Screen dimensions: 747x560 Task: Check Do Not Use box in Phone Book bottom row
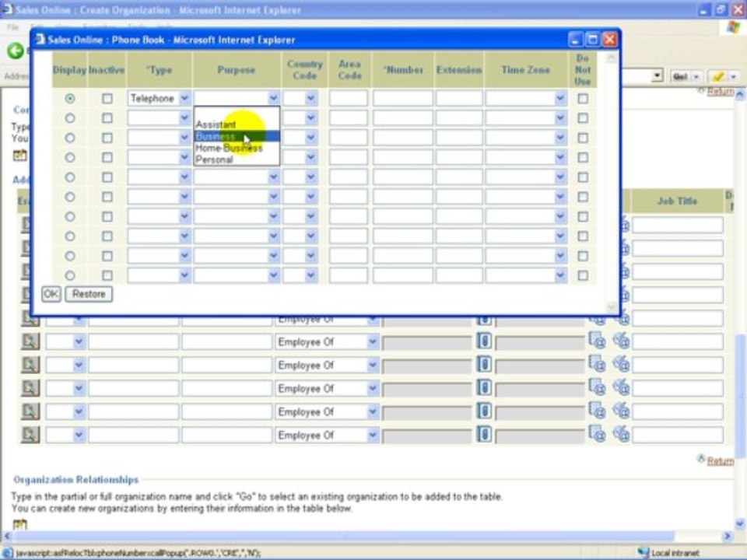pos(583,275)
